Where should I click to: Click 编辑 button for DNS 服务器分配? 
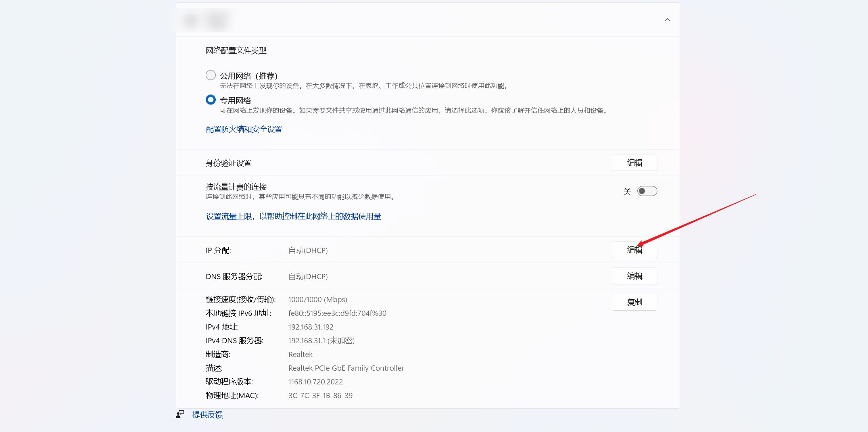coord(634,276)
